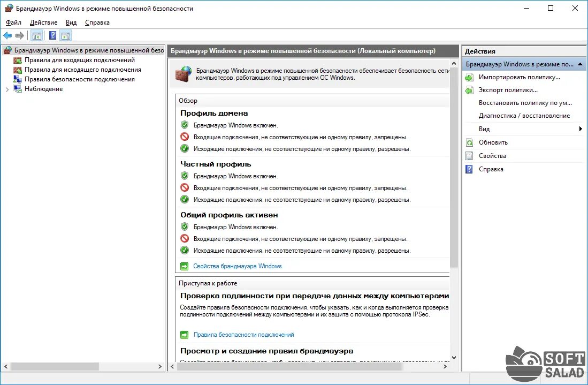Viewport: 588px width, 385px height.
Task: Select Правила безопасности подключения tree item
Action: pyautogui.click(x=80, y=79)
